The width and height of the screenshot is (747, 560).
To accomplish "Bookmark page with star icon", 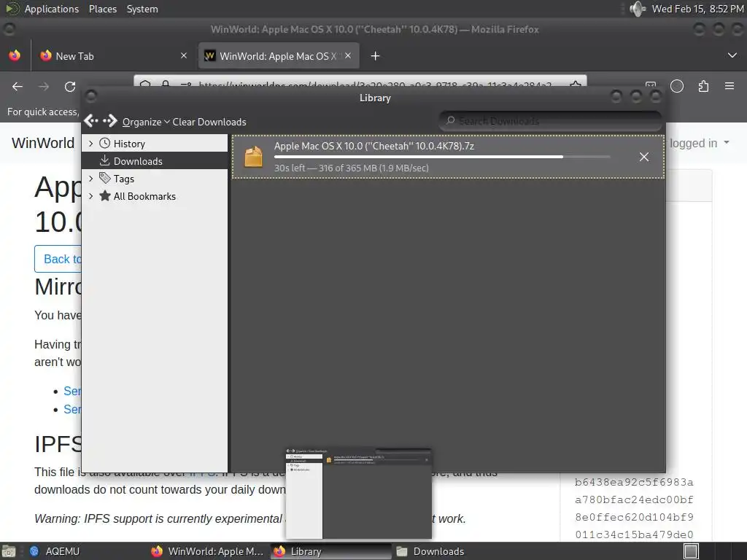I will (576, 85).
